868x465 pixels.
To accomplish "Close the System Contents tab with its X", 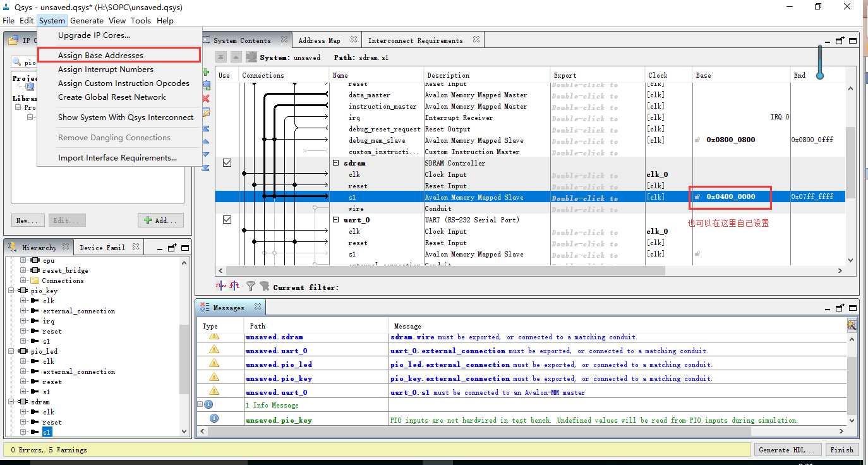I will [x=284, y=39].
